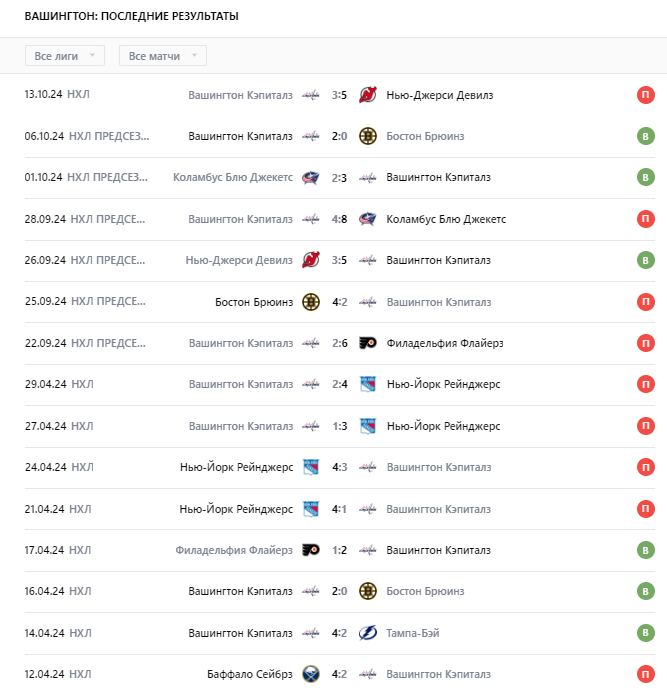667x693 pixels.
Task: Click New Jersey Devils logo in 13.10.24 match
Action: (367, 95)
